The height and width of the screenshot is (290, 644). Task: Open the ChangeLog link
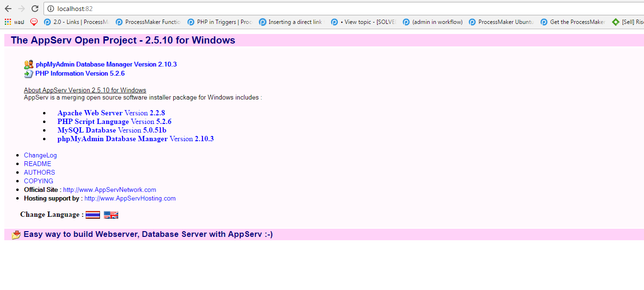[40, 155]
